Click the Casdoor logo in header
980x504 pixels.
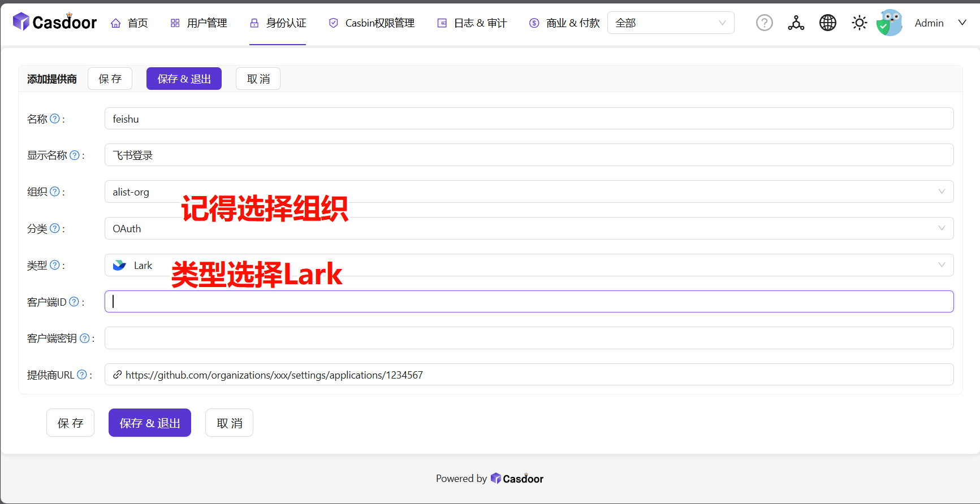[55, 22]
